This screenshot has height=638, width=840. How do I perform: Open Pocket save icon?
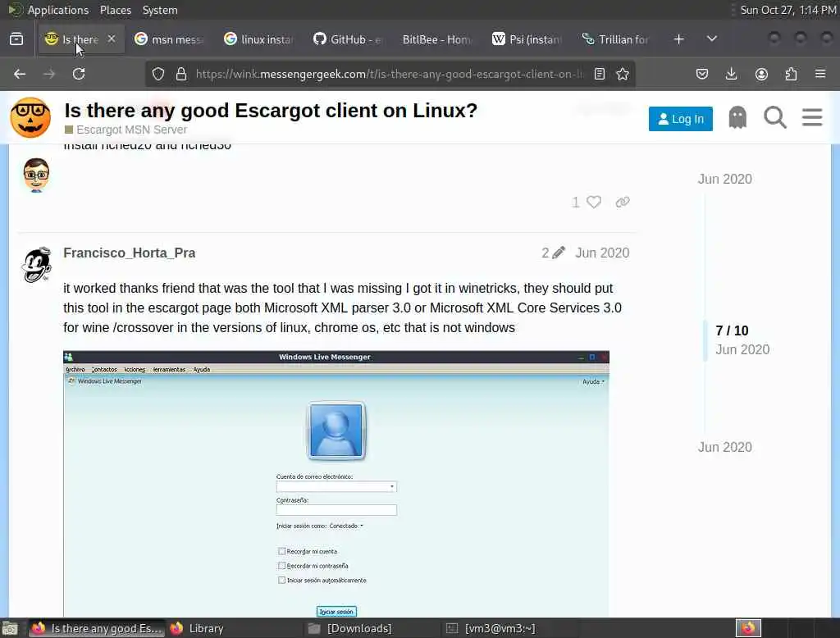click(702, 74)
